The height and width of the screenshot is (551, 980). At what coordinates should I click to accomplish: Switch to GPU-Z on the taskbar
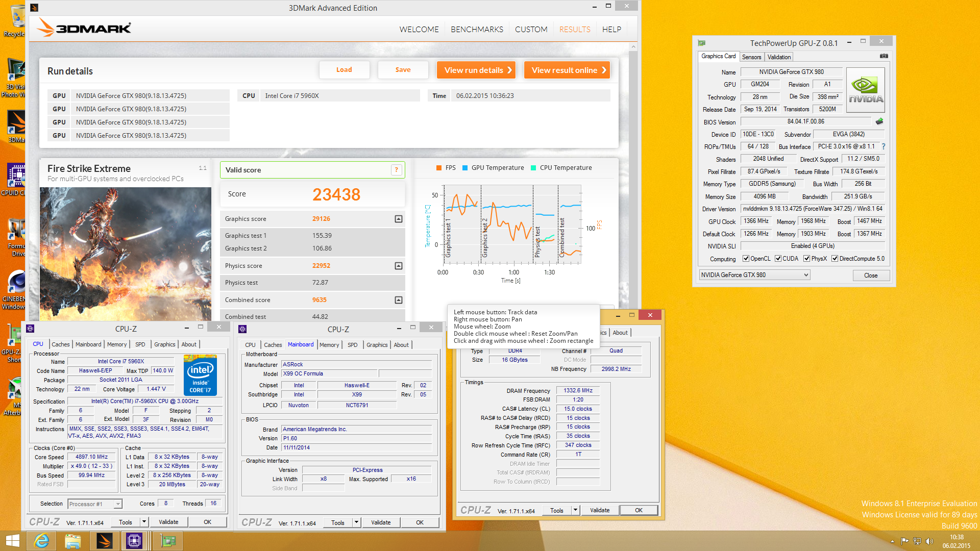(168, 541)
